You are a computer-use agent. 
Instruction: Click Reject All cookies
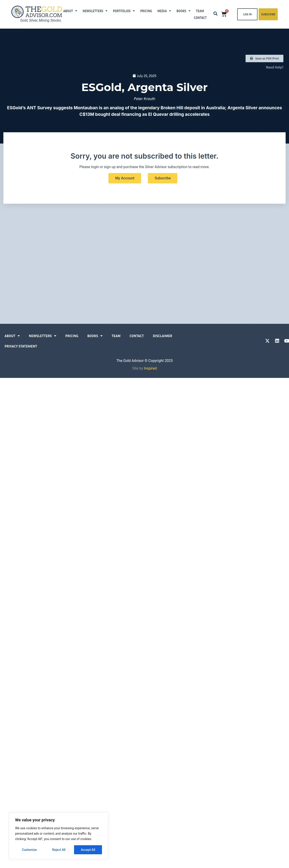59,850
